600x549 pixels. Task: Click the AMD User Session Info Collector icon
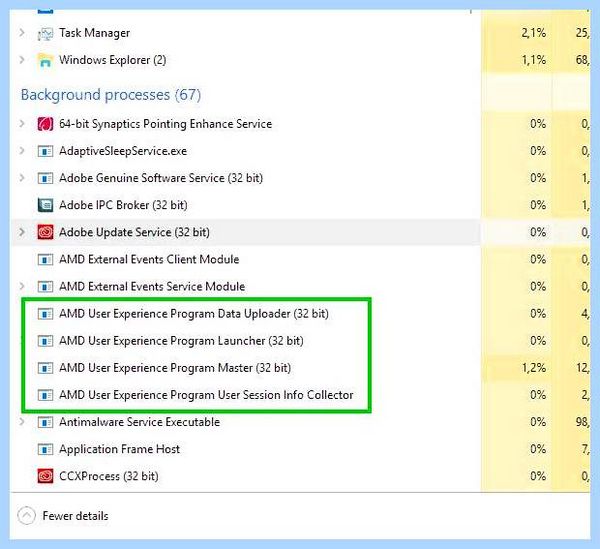(x=45, y=395)
